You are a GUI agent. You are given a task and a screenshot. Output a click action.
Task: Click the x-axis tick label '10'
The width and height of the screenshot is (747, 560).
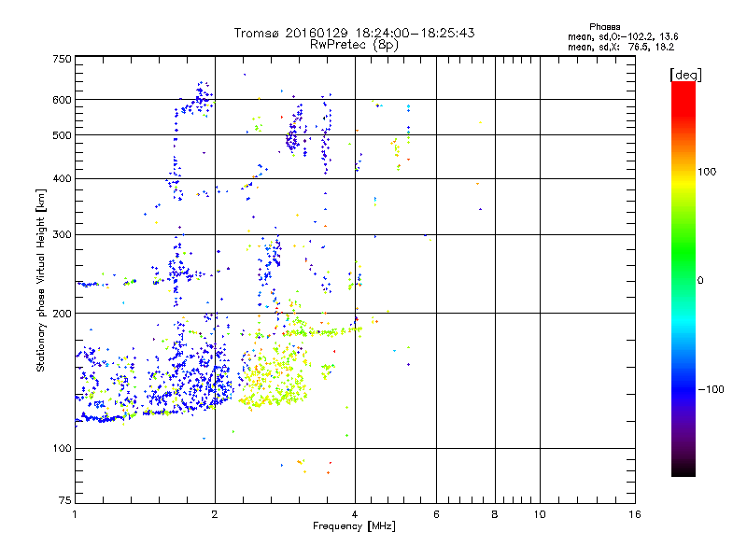pyautogui.click(x=540, y=514)
